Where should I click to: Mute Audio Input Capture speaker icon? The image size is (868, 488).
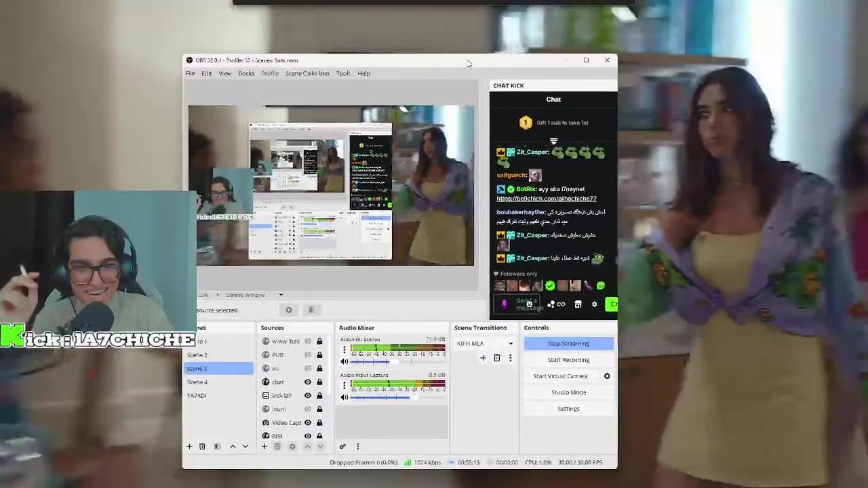(x=344, y=397)
